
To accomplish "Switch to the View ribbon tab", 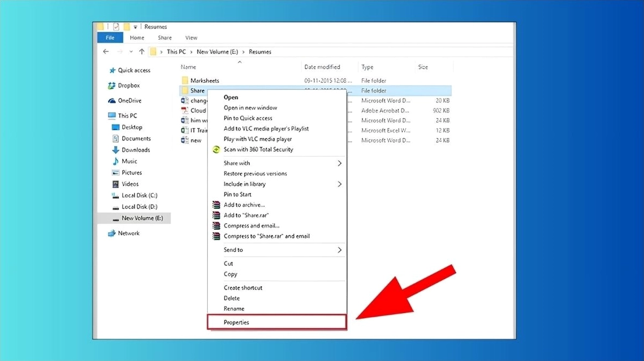I will tap(191, 38).
